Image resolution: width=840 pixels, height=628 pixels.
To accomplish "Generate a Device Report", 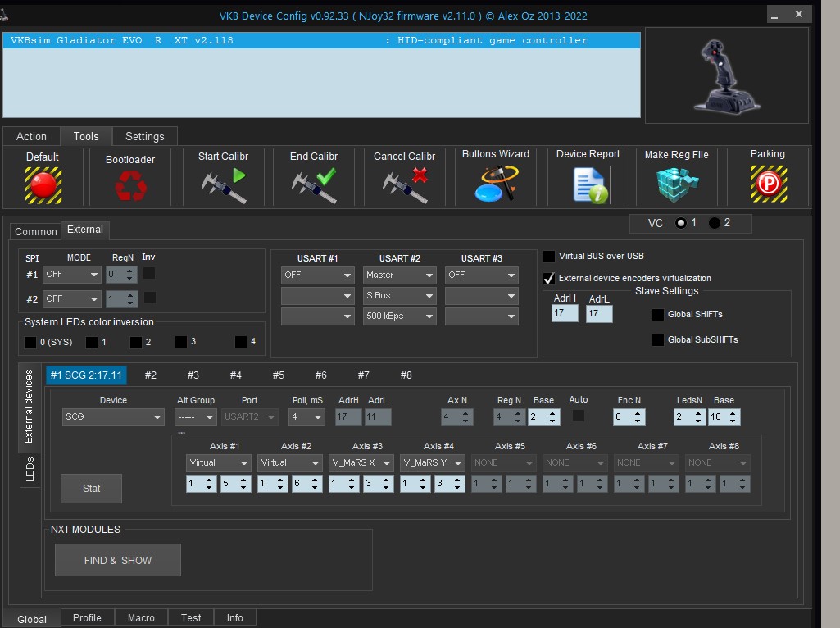I will tap(590, 185).
